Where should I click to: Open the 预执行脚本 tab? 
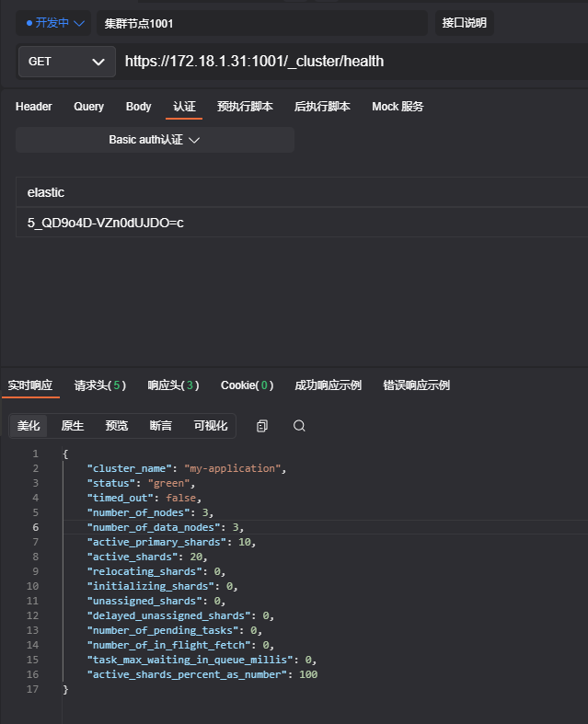coord(245,107)
